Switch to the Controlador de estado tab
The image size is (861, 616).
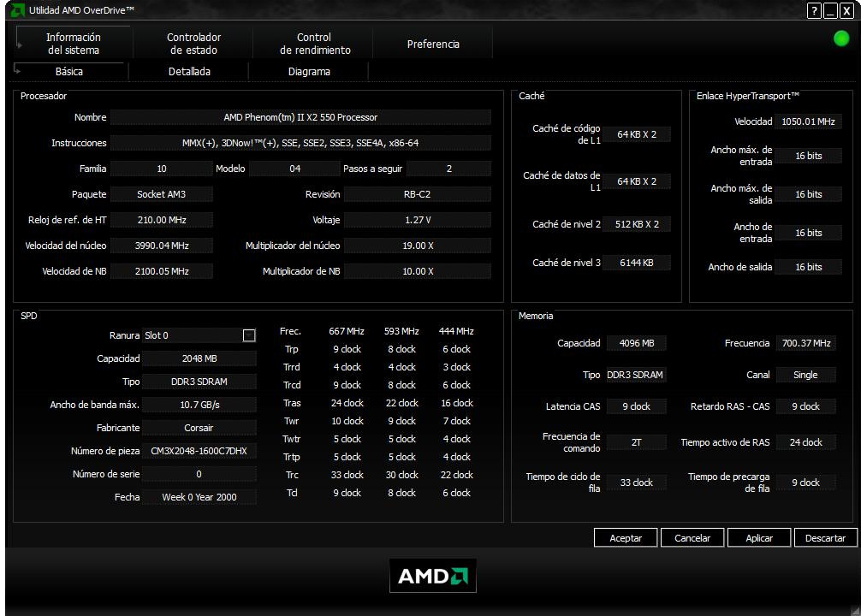point(193,44)
